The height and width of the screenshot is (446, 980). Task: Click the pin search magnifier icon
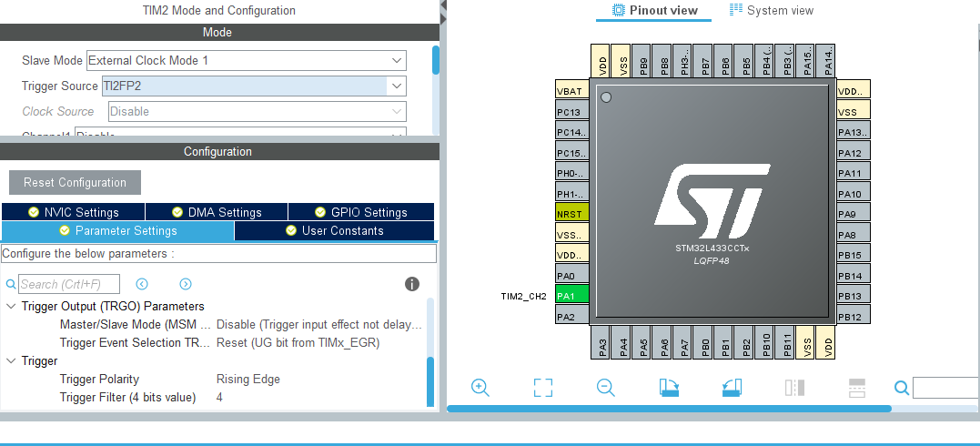pyautogui.click(x=901, y=389)
